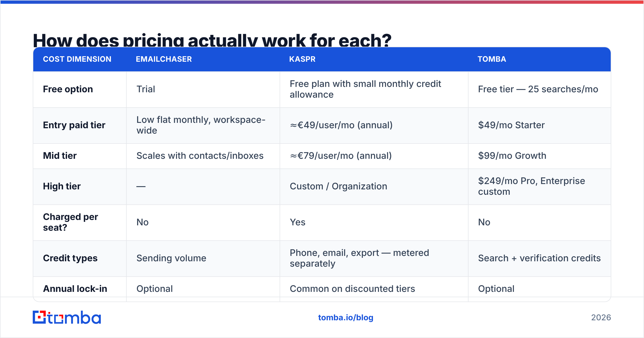
Task: Click the 'Mid tier' row label
Action: (60, 156)
